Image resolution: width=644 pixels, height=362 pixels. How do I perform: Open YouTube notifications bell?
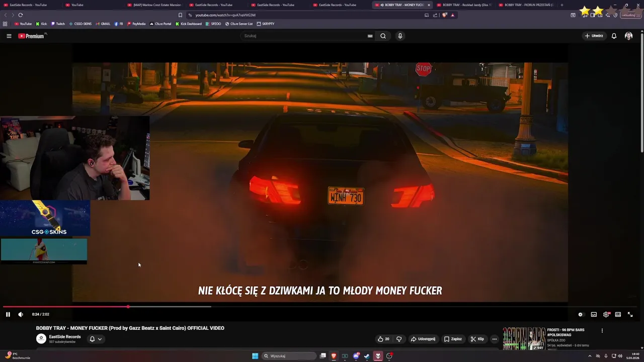pos(614,36)
